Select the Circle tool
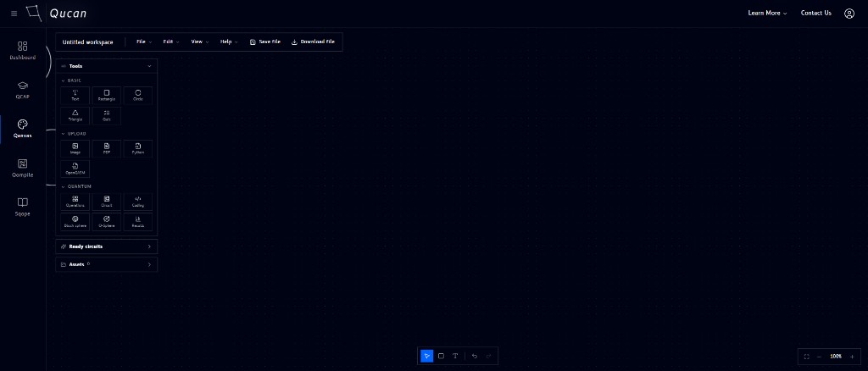 point(138,95)
